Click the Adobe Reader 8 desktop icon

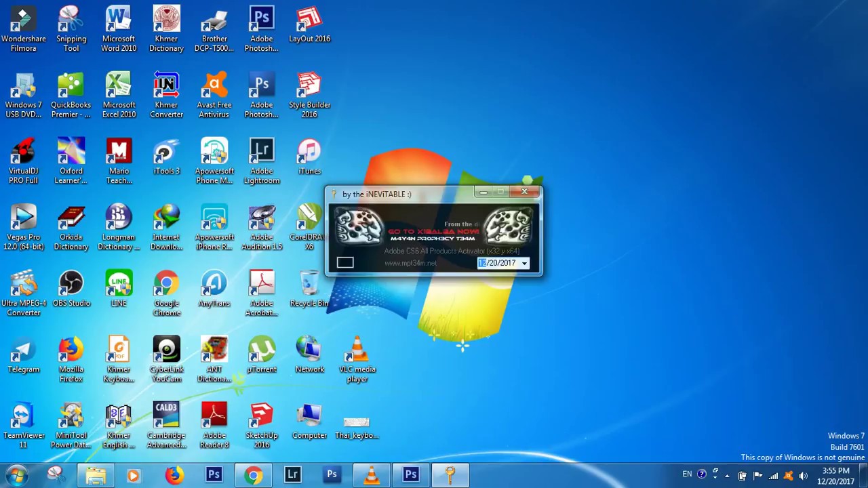click(x=214, y=426)
